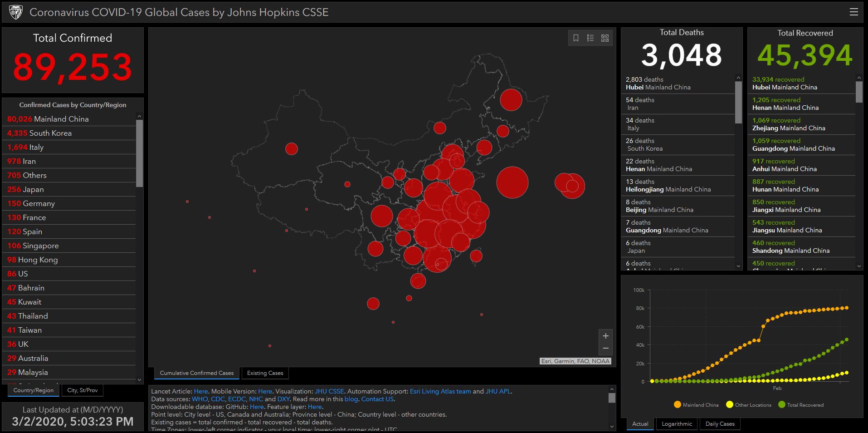This screenshot has width=868, height=433.
Task: Click the down arrow of the deaths list
Action: point(738,266)
